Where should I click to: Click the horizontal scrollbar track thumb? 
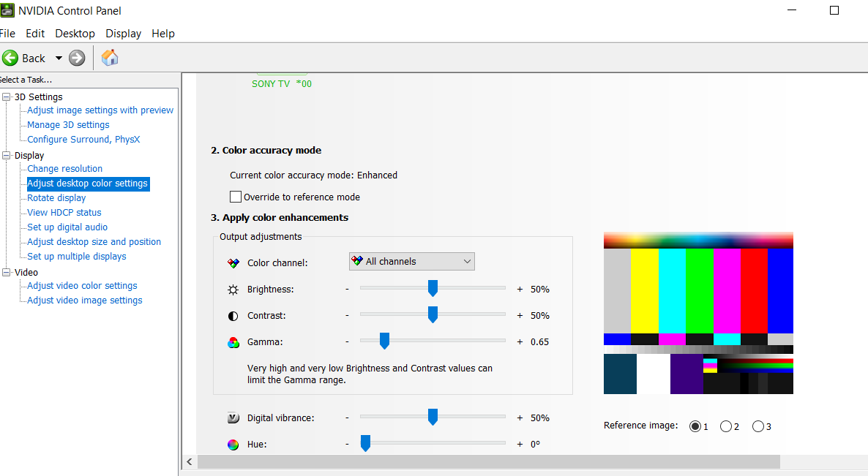pos(488,461)
